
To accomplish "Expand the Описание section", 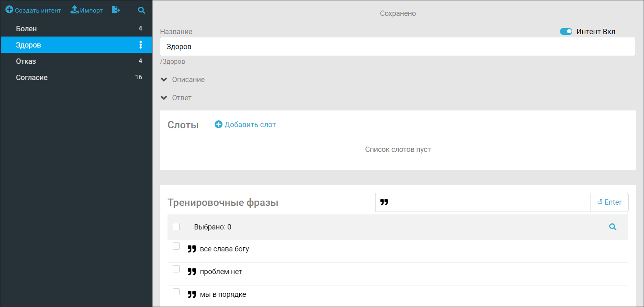I will coord(182,80).
